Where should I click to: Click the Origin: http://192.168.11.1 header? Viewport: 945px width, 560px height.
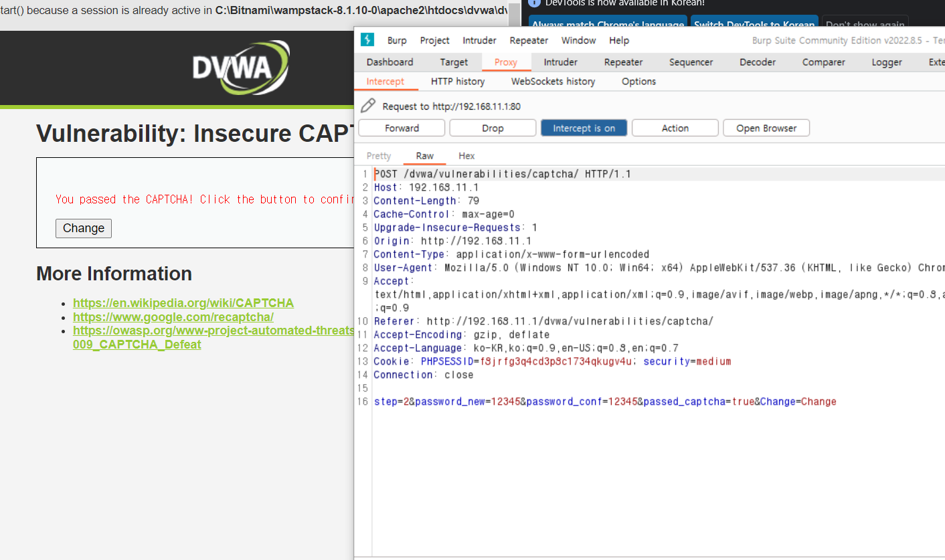point(452,241)
